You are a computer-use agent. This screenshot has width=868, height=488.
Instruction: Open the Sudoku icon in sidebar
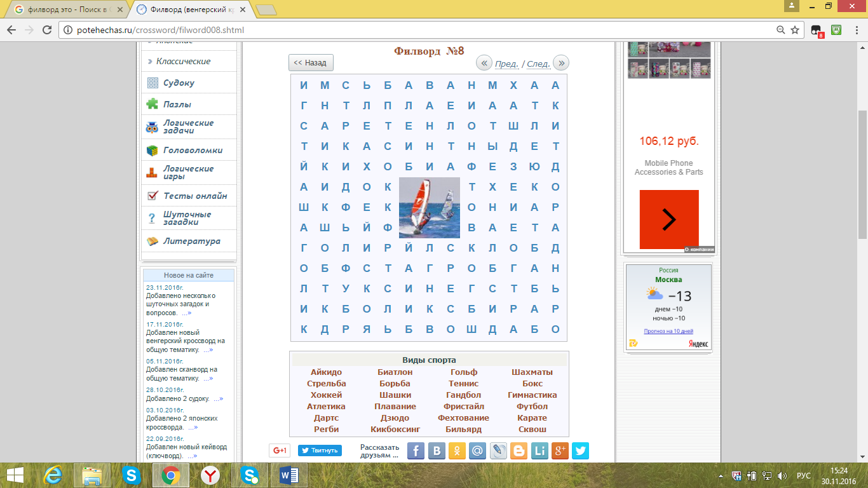click(x=153, y=83)
